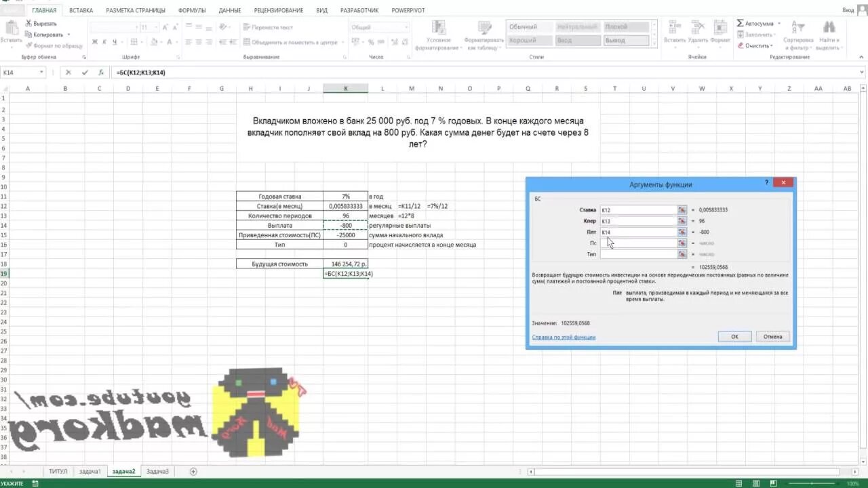Image resolution: width=868 pixels, height=488 pixels.
Task: Click the percent style icon
Action: pyautogui.click(x=370, y=42)
